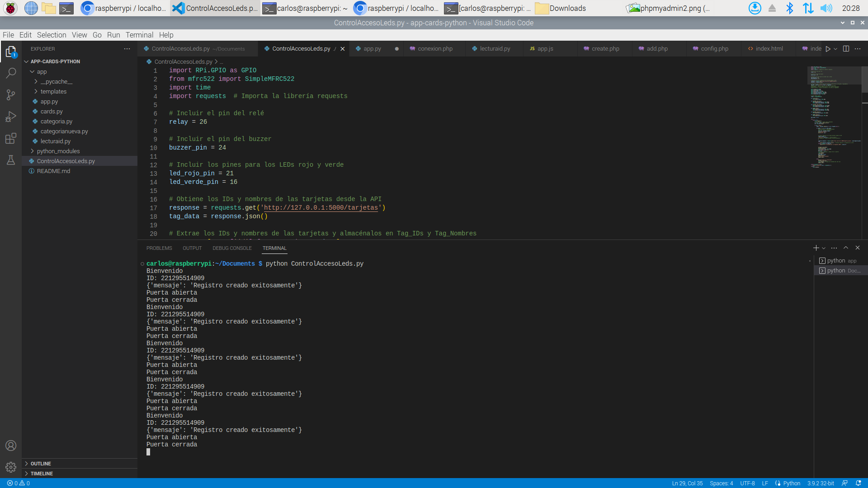The width and height of the screenshot is (868, 488).
Task: Open the Terminal menu
Action: pyautogui.click(x=139, y=35)
